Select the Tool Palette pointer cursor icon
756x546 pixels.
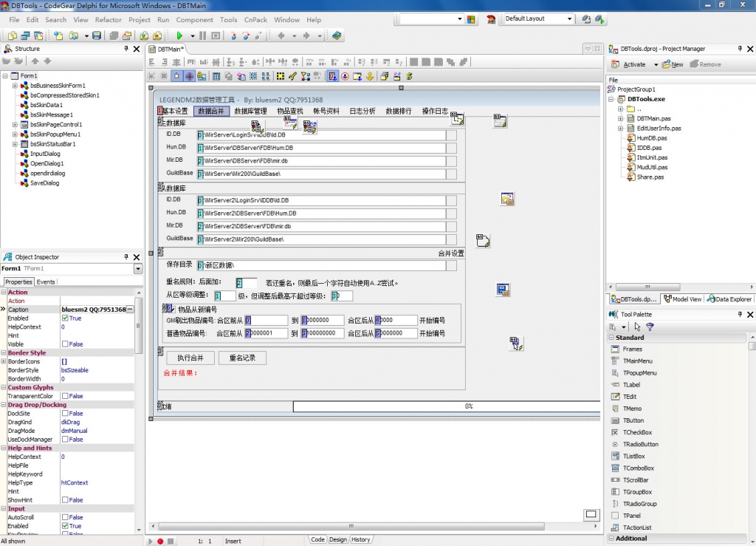pyautogui.click(x=637, y=327)
